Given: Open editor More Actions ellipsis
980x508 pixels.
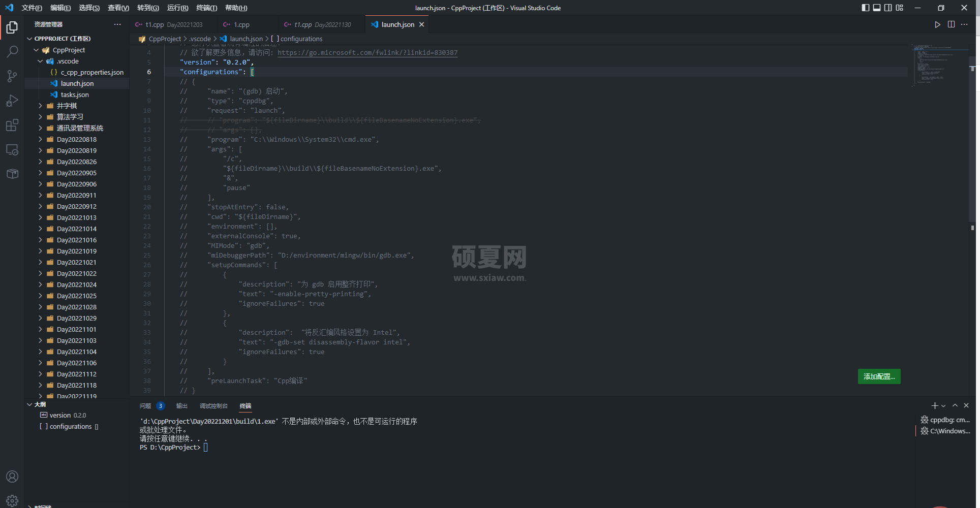Looking at the screenshot, I should point(964,24).
